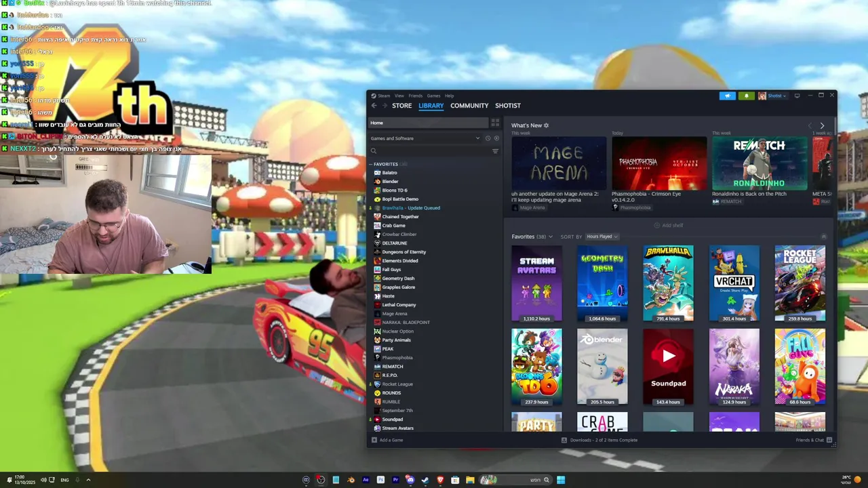Collapse the Favorites shelf with up chevron
The image size is (868, 488).
(823, 237)
